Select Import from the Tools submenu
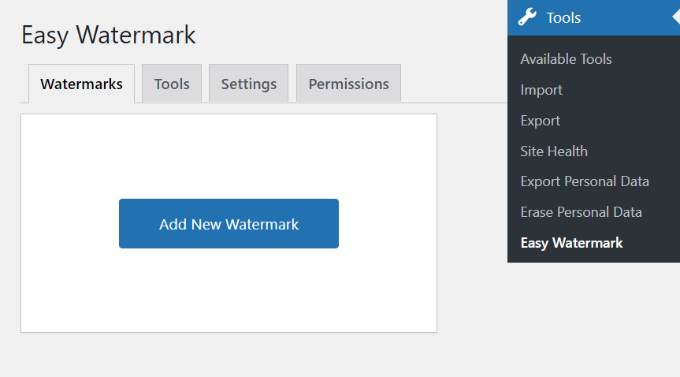The image size is (680, 377). point(541,90)
